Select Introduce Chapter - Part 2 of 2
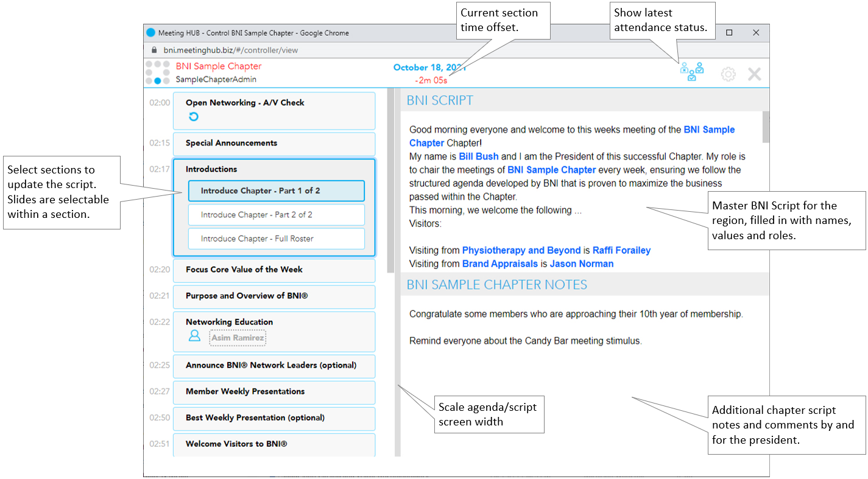 276,215
